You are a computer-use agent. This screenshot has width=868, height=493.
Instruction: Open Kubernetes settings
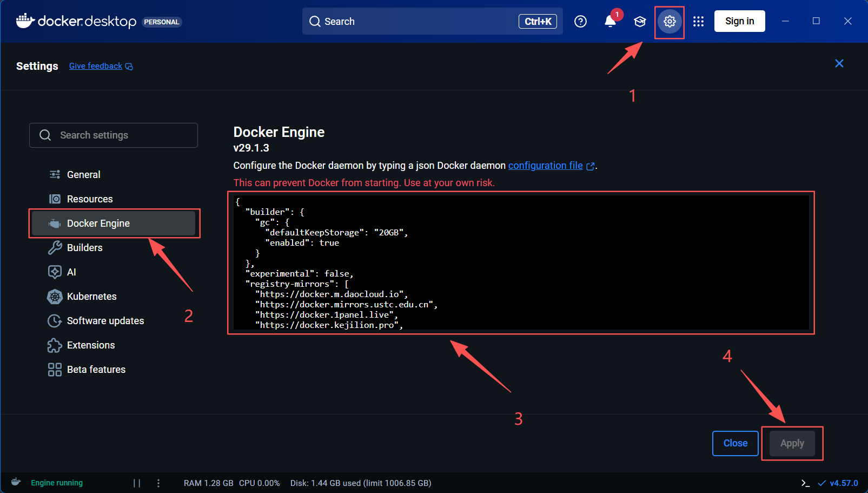(114, 296)
